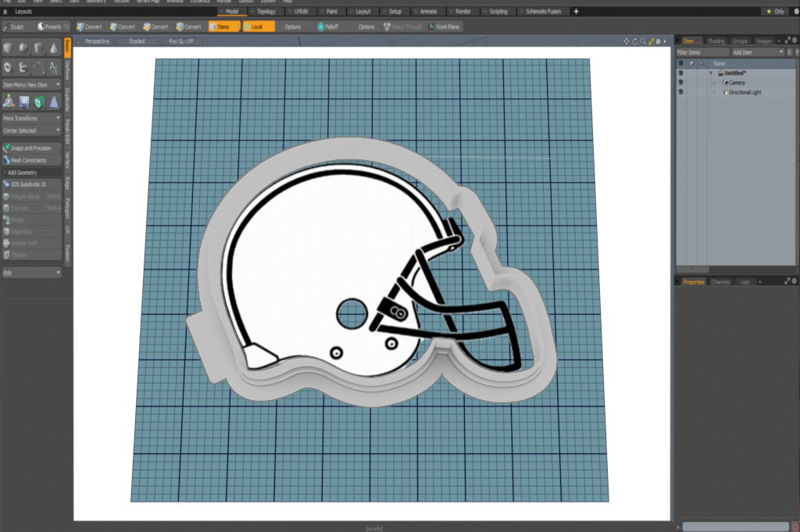Click the blue taper trapezoid icon

pyautogui.click(x=54, y=102)
